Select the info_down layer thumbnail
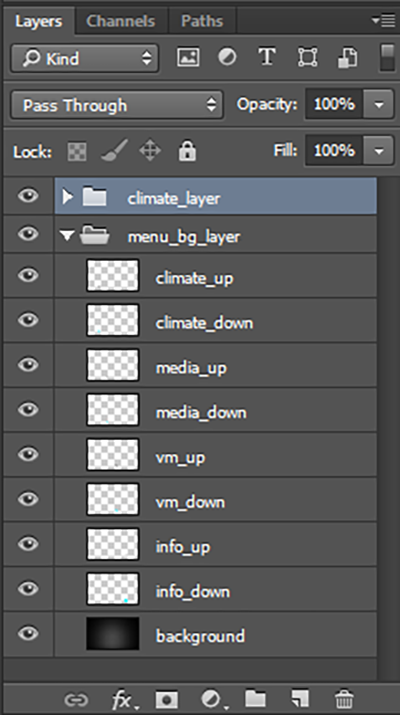Image resolution: width=400 pixels, height=715 pixels. click(x=113, y=589)
